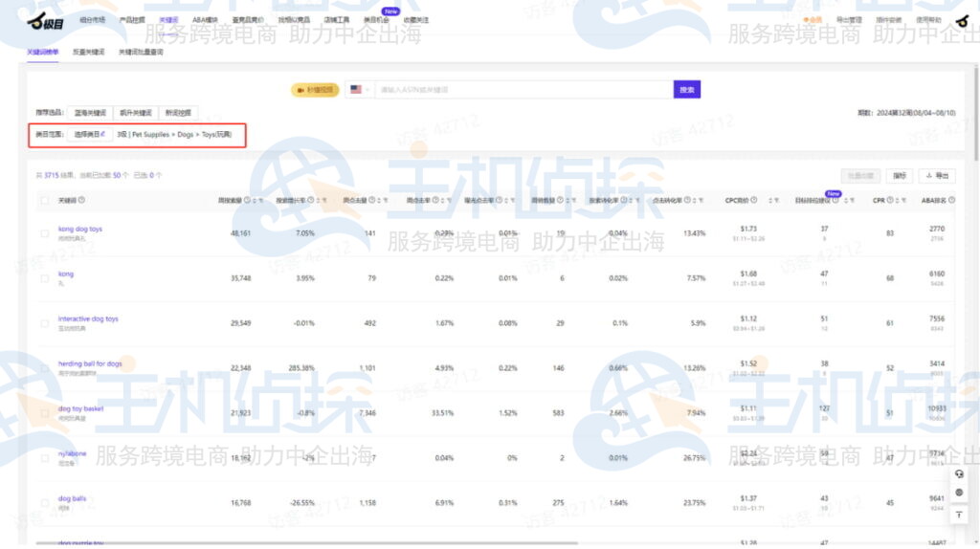Tick the checkbox of the 'kong' row
980x549 pixels.
[44, 278]
